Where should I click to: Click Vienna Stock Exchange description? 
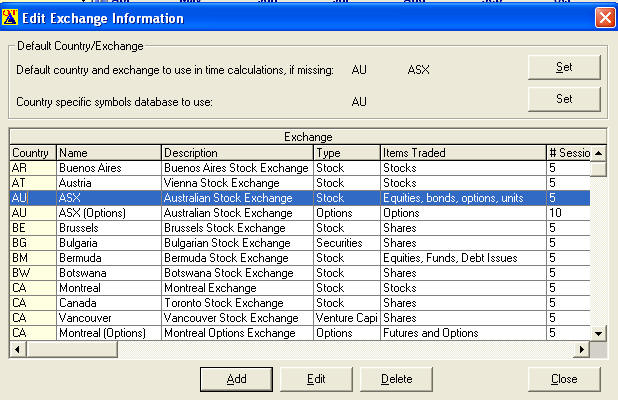[237, 183]
